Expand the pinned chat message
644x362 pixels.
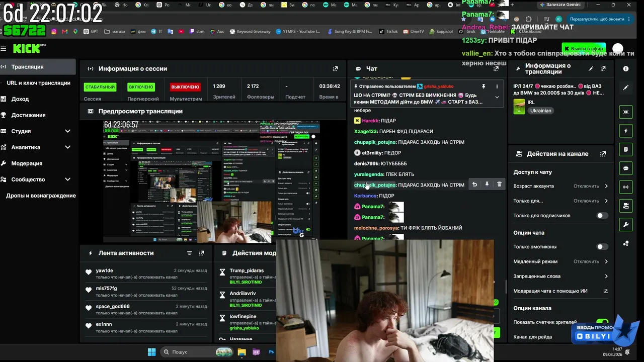click(x=497, y=98)
